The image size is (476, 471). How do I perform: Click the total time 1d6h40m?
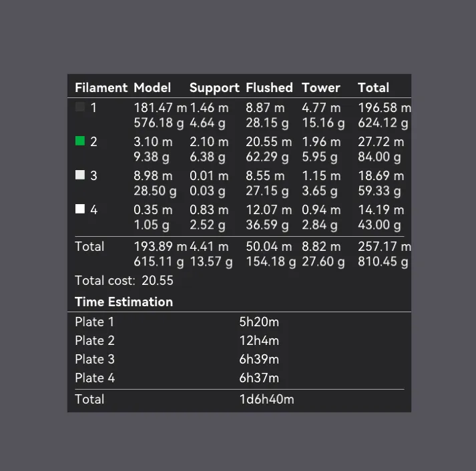point(267,399)
